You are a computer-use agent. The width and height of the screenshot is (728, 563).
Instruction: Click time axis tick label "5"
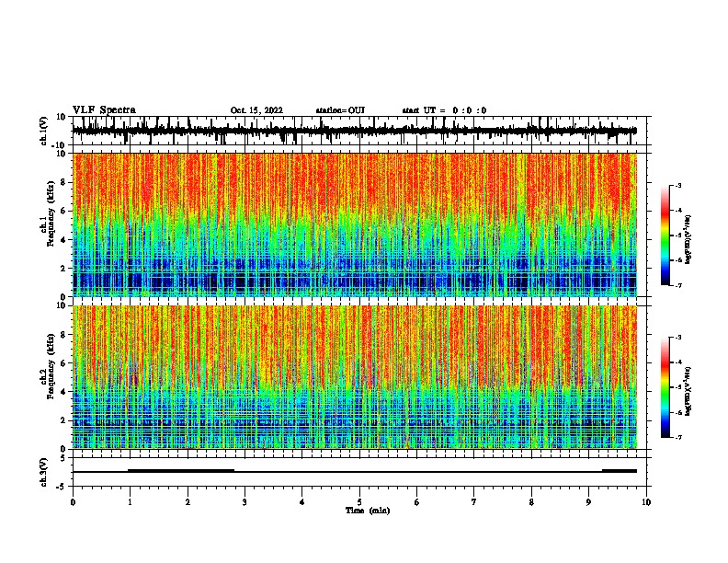(359, 502)
